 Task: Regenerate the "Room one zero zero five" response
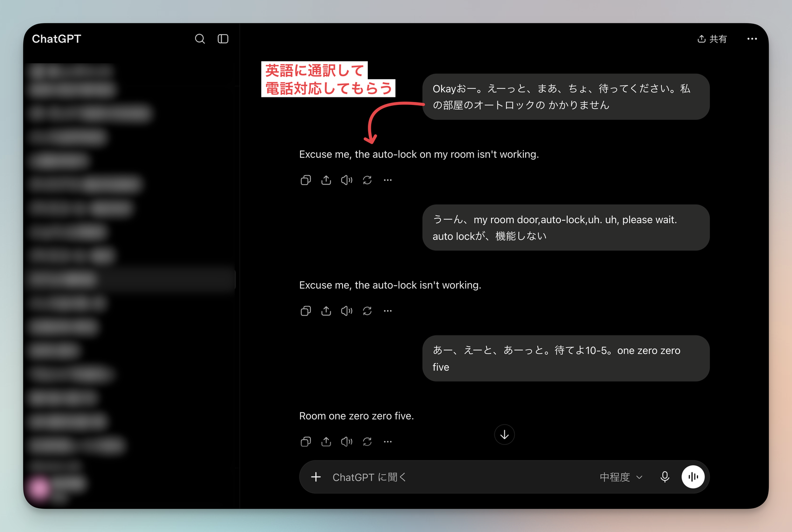point(367,441)
